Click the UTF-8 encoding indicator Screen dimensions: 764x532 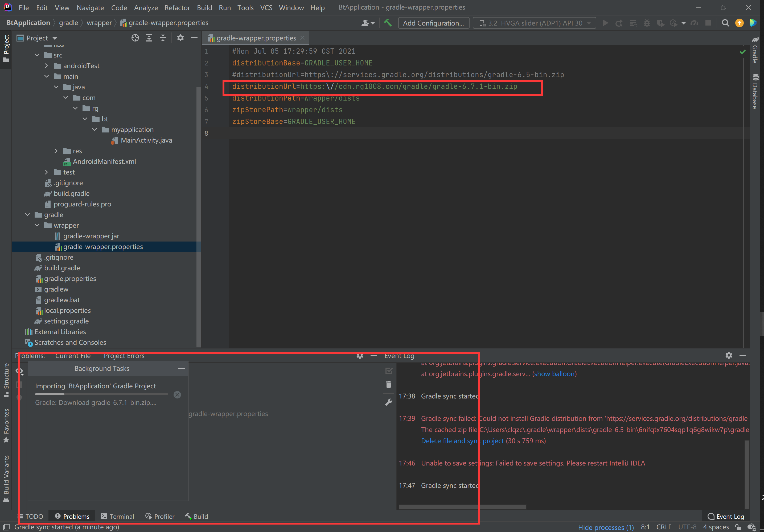click(687, 527)
